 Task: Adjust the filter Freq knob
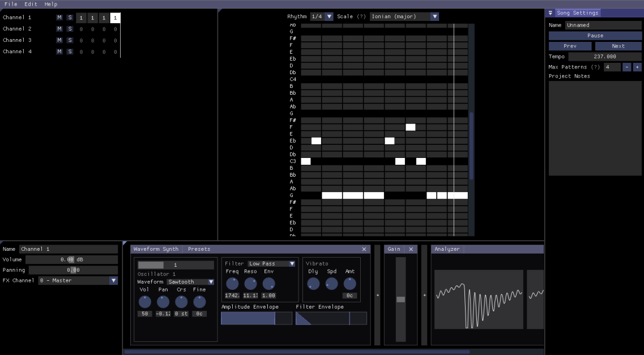pyautogui.click(x=232, y=284)
